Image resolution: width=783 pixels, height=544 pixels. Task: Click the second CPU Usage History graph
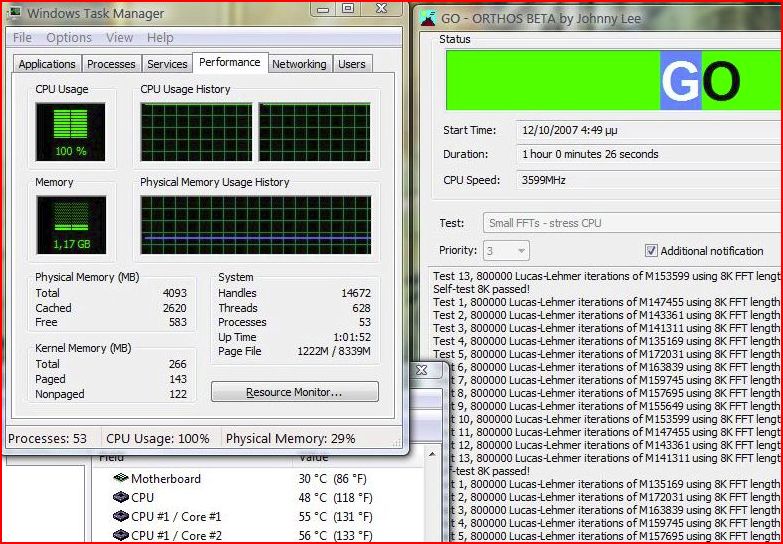pos(315,132)
